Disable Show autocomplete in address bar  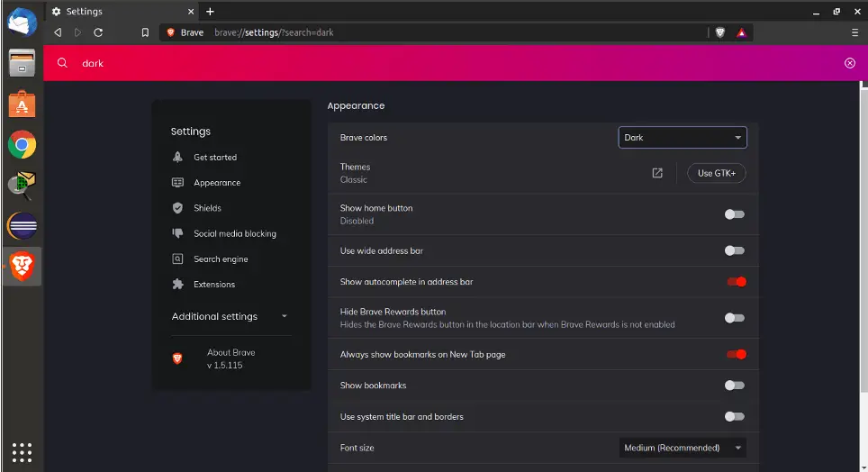click(737, 282)
